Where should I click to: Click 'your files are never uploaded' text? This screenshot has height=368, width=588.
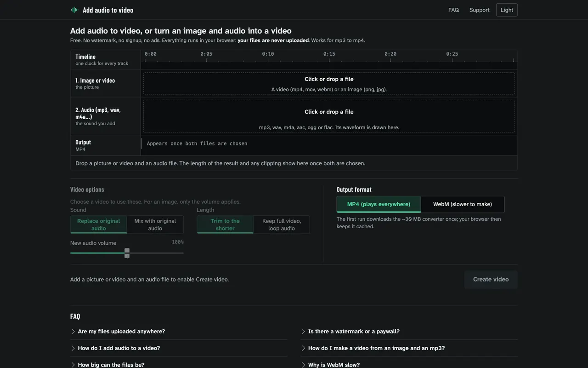point(273,40)
